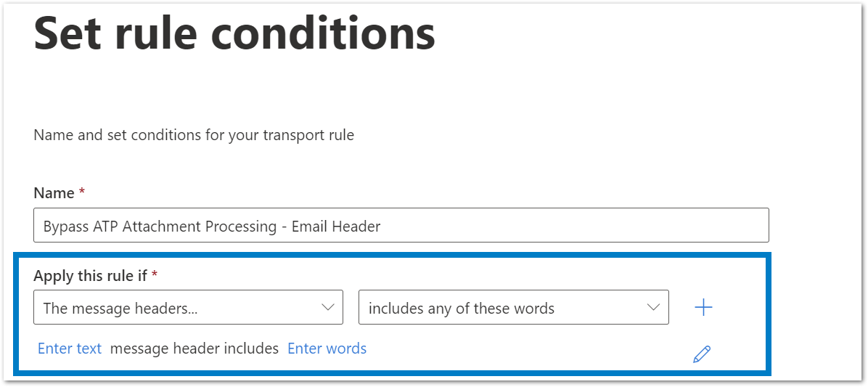This screenshot has width=868, height=387.
Task: Expand the chevron on 'The message headers...' box
Action: [x=328, y=307]
